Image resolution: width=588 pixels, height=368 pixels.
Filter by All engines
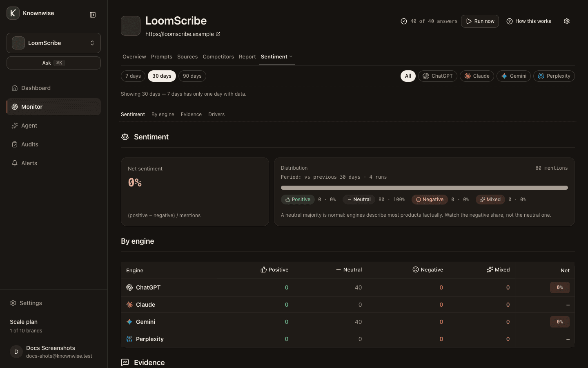[x=408, y=76]
